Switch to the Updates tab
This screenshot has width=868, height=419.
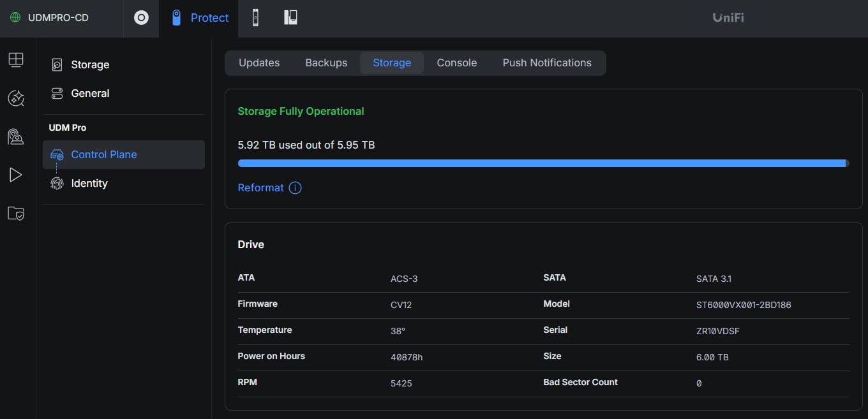(x=259, y=62)
